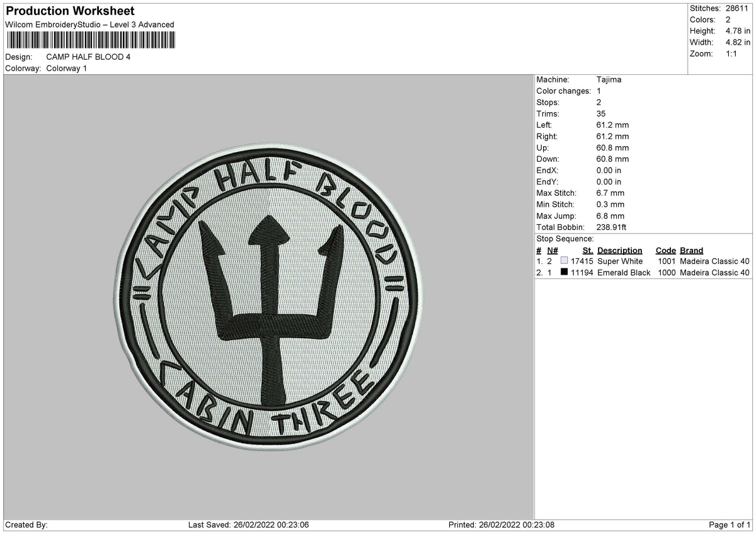Click the 'Last Saved: 26/02/2022 00:23:06' footer
This screenshot has width=756, height=534.
[249, 525]
